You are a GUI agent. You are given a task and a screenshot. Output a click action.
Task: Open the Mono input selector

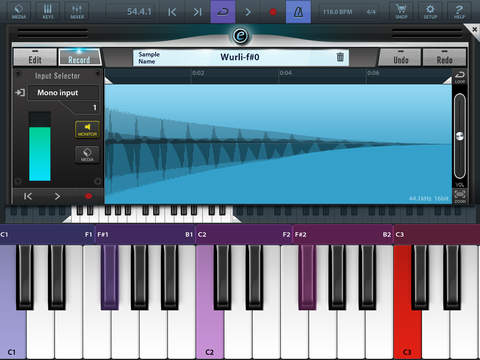pos(63,93)
